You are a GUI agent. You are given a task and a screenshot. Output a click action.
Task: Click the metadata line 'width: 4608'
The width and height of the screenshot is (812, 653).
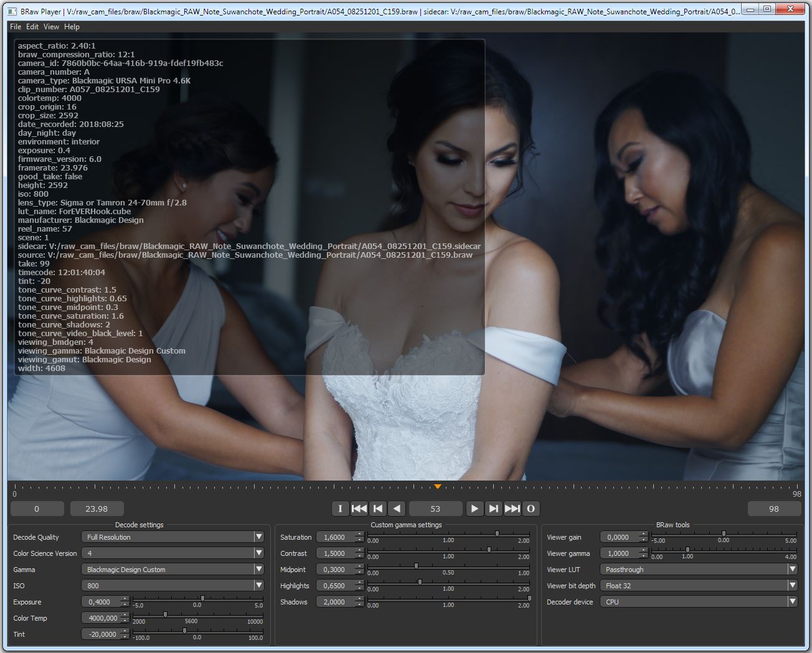pos(41,368)
